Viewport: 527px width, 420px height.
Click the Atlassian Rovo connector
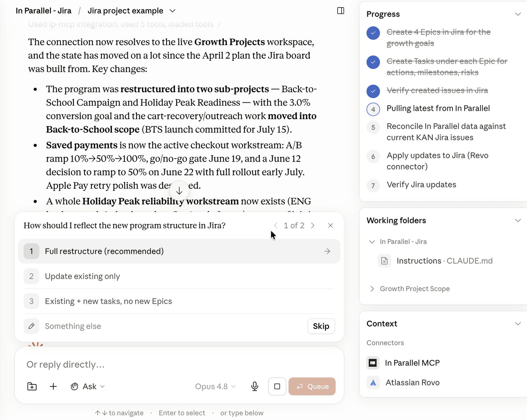click(x=403, y=382)
